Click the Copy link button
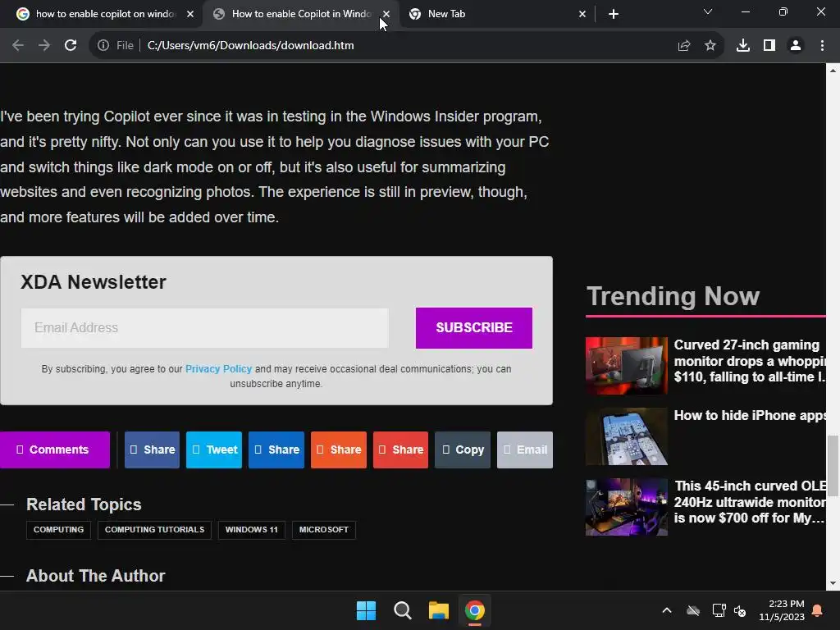 tap(463, 450)
